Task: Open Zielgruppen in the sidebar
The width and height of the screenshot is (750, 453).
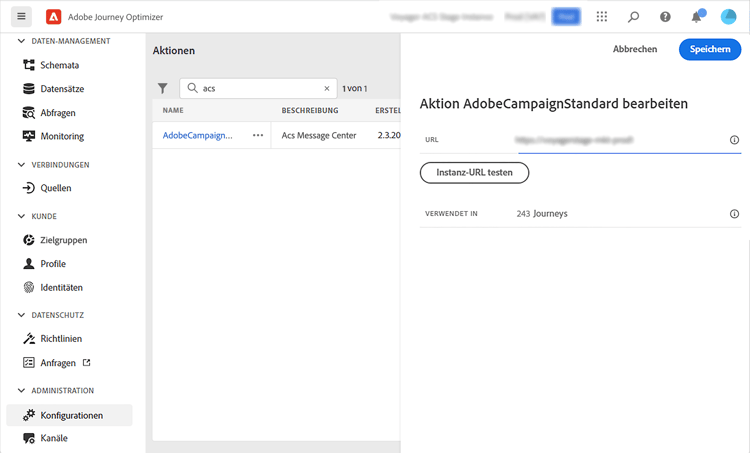Action: (x=64, y=240)
